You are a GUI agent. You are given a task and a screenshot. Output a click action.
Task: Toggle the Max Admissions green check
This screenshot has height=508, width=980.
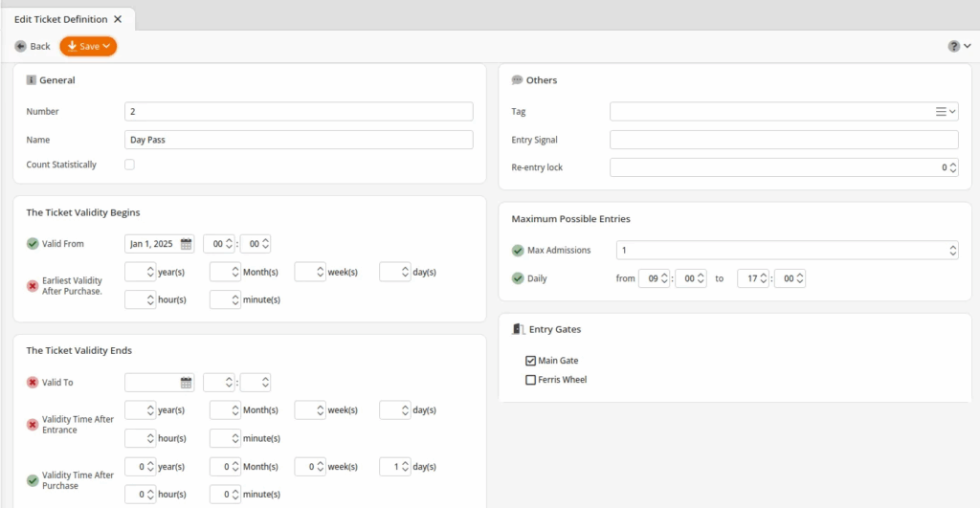click(518, 251)
